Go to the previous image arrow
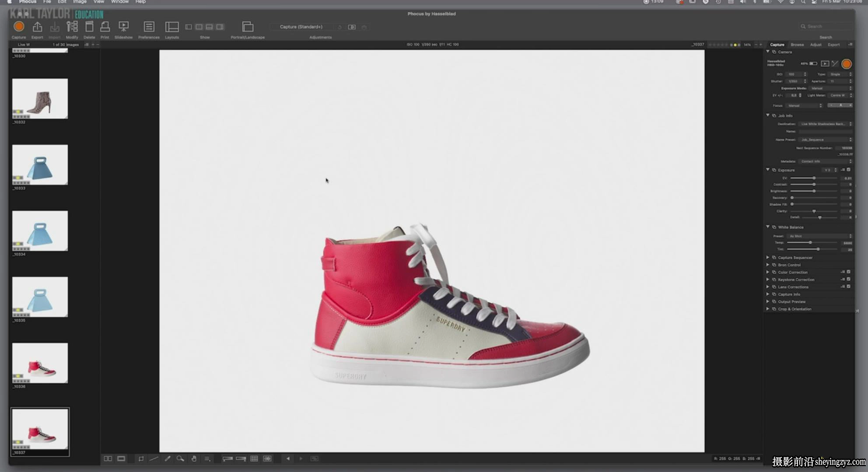Screen dimensions: 868x472 [x=288, y=458]
